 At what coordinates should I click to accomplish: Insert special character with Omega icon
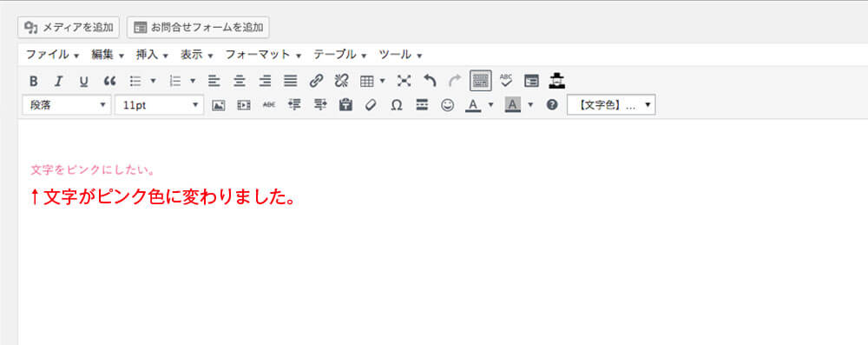(x=397, y=105)
